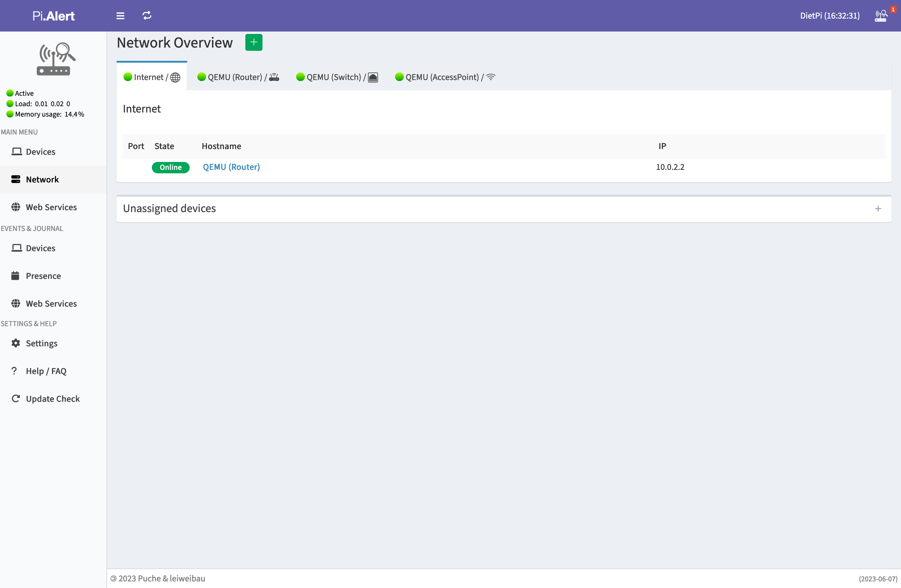Toggle the sidebar hamburger menu
The height and width of the screenshot is (588, 901).
click(x=120, y=15)
